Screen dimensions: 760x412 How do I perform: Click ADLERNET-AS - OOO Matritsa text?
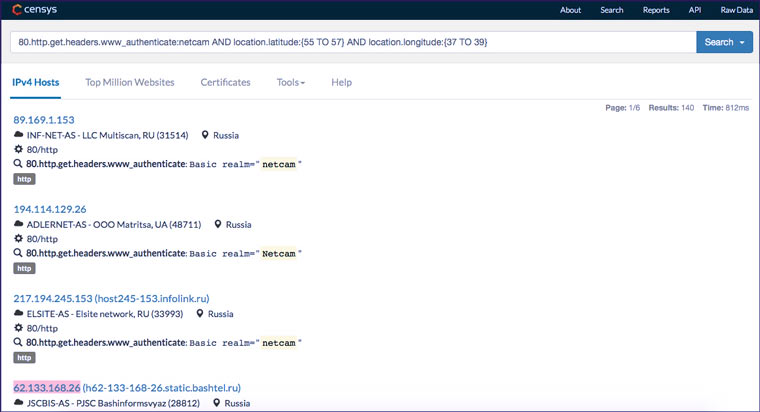[x=114, y=224]
